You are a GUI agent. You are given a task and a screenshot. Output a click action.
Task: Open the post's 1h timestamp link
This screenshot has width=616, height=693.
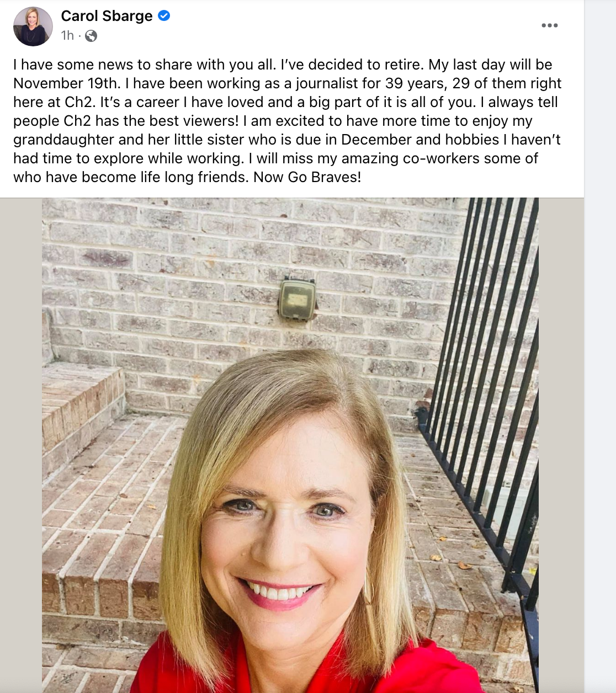67,35
